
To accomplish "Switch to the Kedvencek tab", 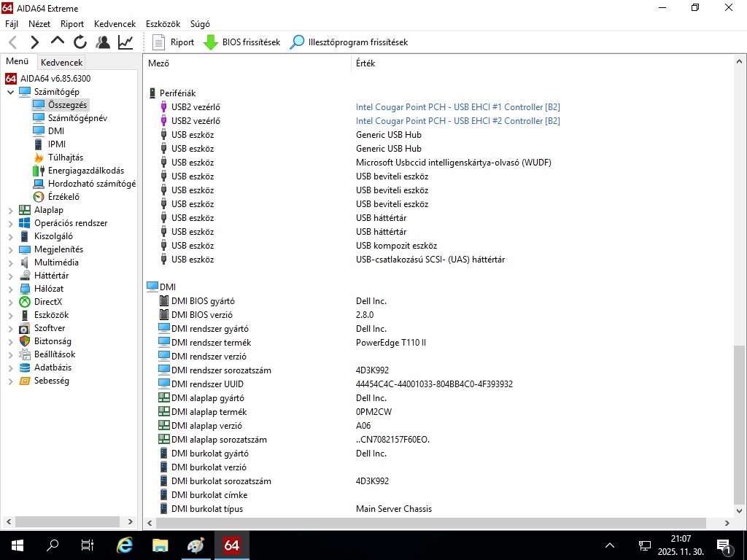I will pyautogui.click(x=61, y=62).
